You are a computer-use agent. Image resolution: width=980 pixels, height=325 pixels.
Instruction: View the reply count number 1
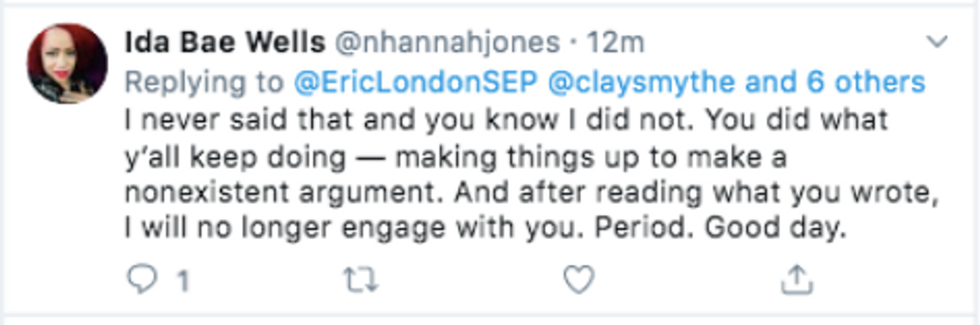click(x=183, y=282)
